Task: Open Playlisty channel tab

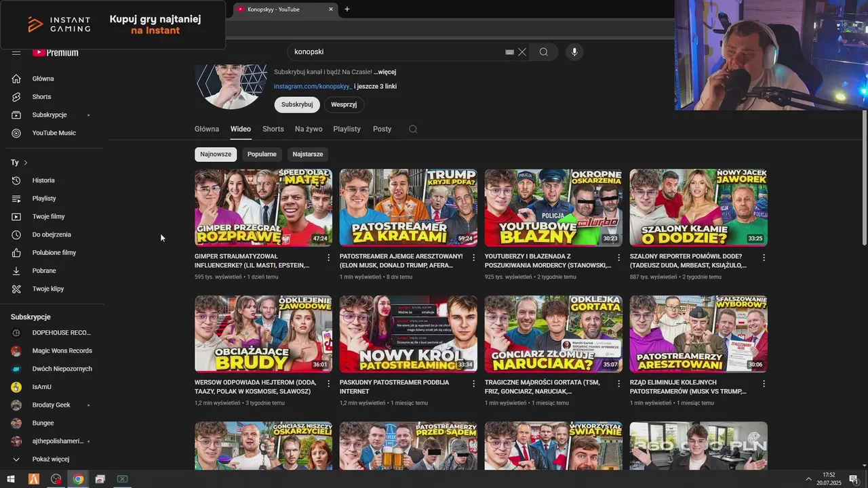Action: (x=347, y=129)
